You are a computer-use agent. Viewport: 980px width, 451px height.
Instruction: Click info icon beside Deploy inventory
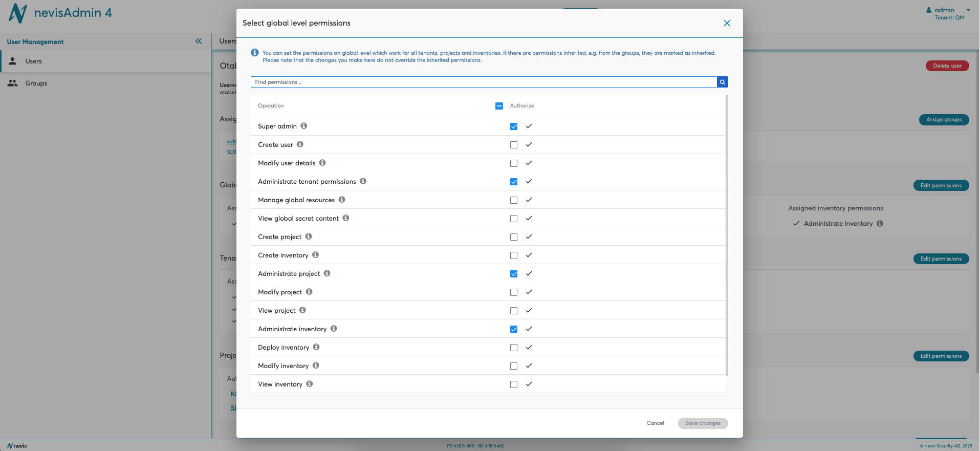pyautogui.click(x=316, y=347)
